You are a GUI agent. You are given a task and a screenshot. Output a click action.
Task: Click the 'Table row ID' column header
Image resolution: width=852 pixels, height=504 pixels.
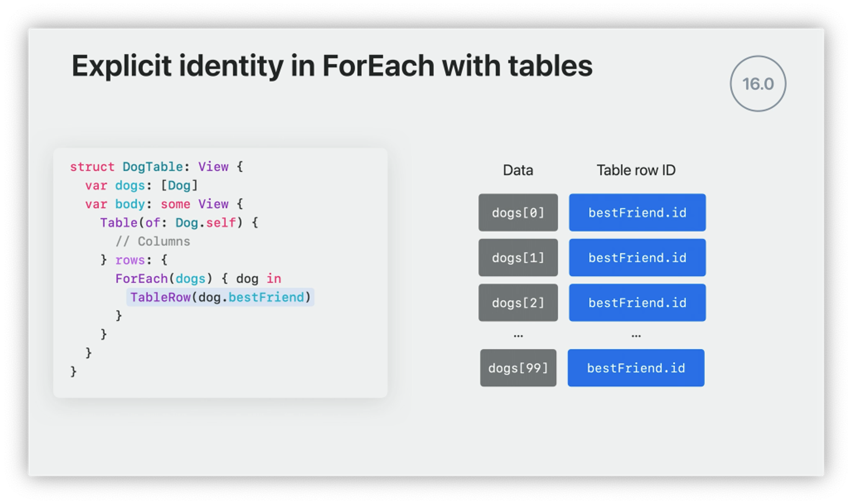636,170
